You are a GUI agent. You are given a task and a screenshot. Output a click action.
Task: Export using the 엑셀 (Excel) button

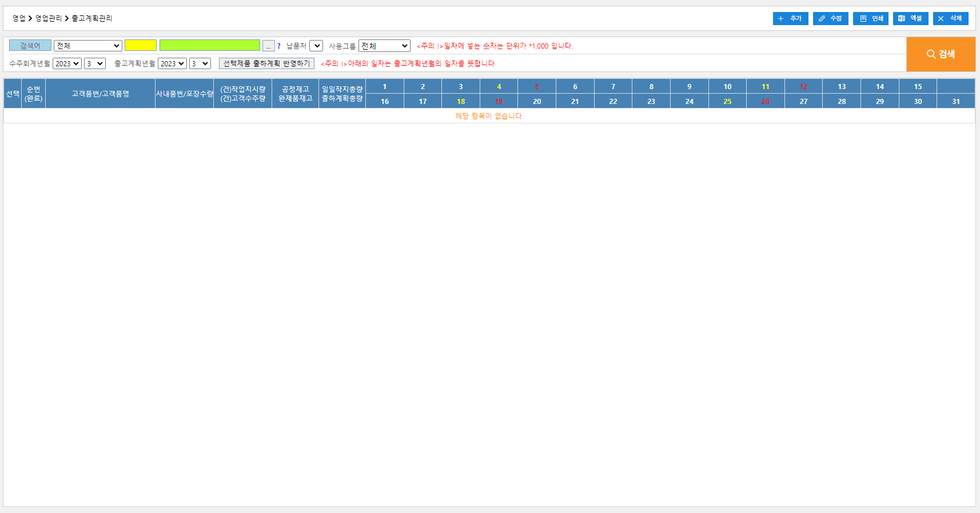point(910,19)
